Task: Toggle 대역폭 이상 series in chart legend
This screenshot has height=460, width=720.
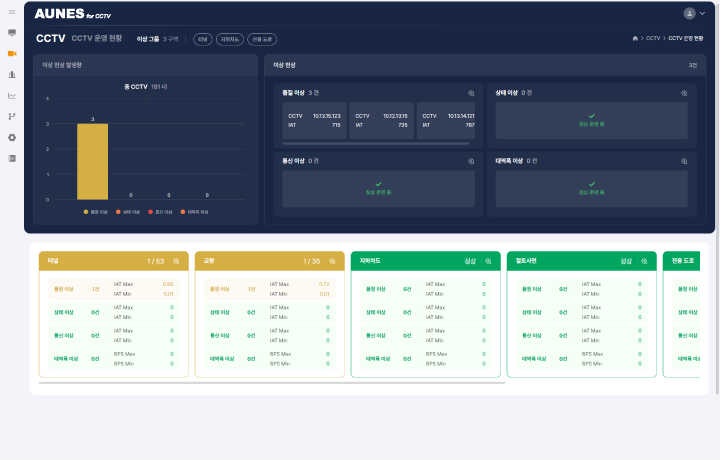Action: (x=195, y=212)
